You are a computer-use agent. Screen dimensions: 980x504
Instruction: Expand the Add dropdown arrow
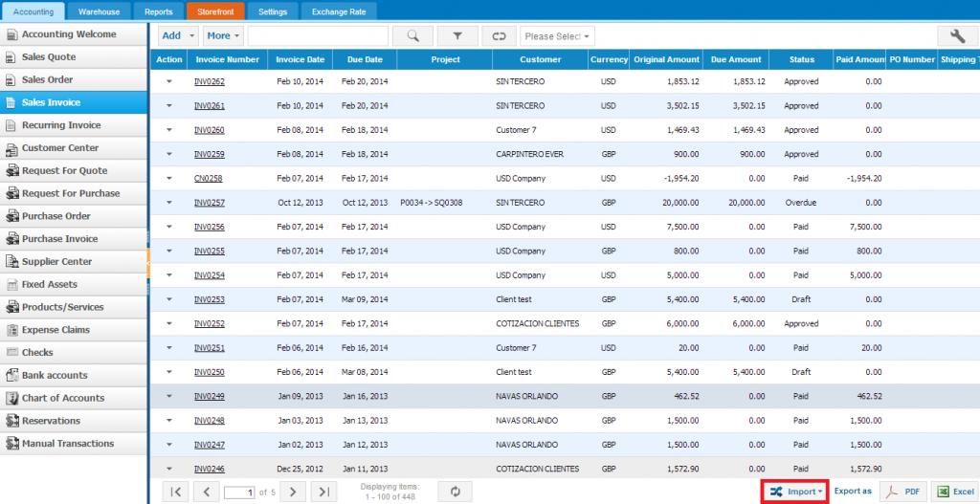pyautogui.click(x=191, y=36)
